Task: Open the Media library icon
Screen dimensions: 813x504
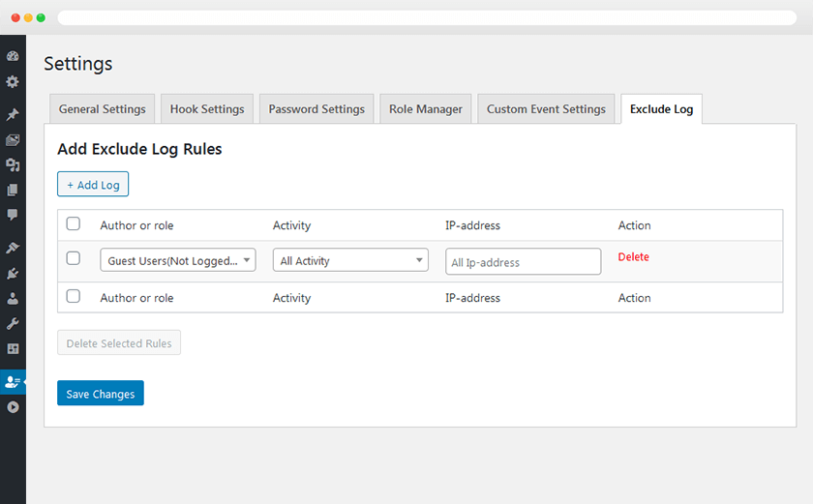Action: tap(13, 140)
